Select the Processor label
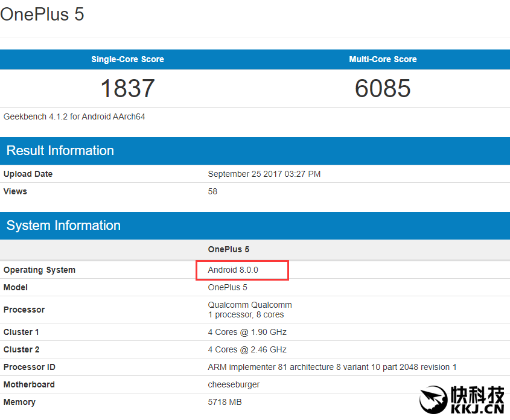Viewport: 510px width, 420px height. tap(24, 310)
